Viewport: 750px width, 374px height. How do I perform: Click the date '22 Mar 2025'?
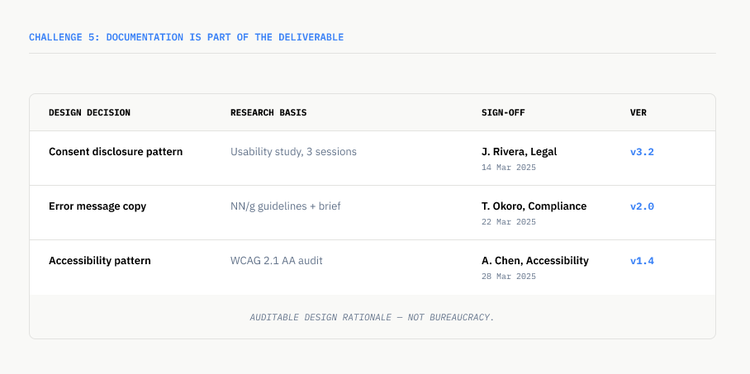[x=508, y=222]
